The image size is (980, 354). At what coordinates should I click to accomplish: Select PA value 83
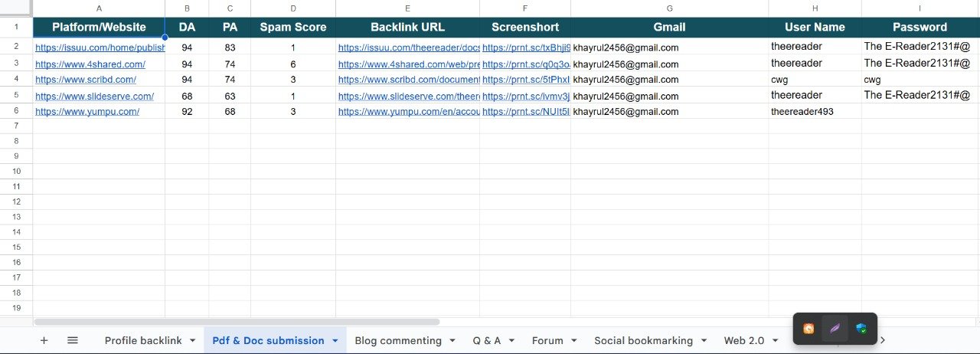pyautogui.click(x=230, y=47)
